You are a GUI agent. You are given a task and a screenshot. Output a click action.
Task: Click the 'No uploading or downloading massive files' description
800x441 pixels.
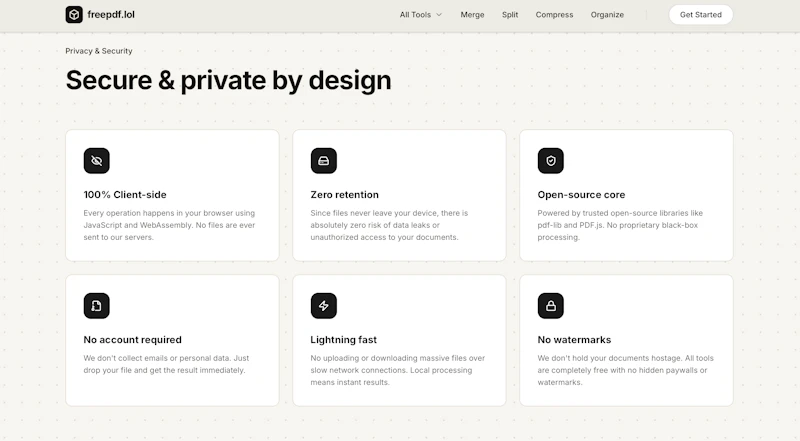[x=398, y=370]
